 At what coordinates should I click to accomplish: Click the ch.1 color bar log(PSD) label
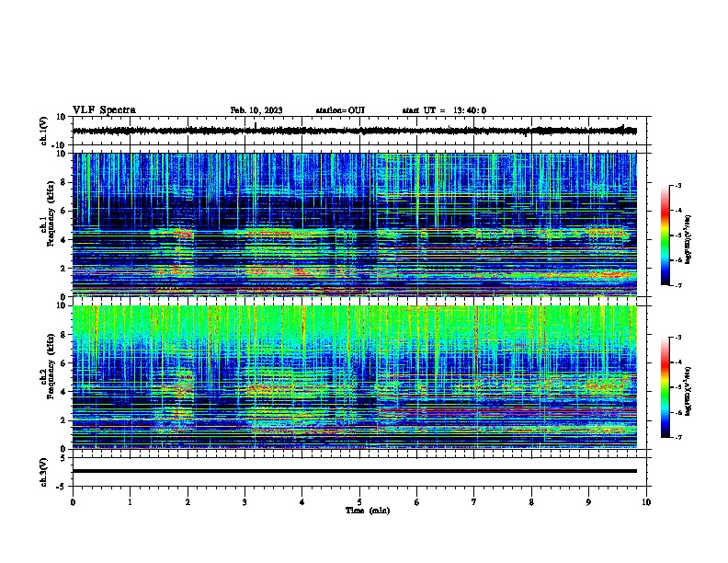point(688,239)
